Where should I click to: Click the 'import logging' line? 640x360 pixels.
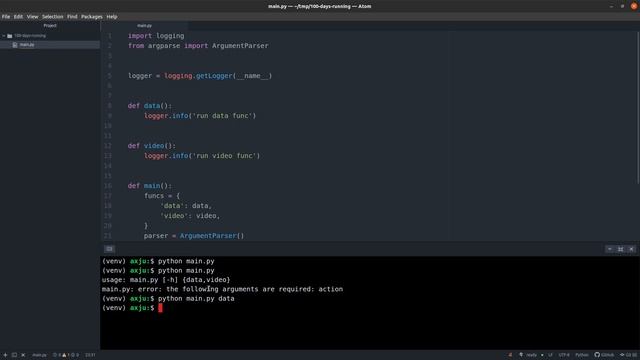click(156, 36)
